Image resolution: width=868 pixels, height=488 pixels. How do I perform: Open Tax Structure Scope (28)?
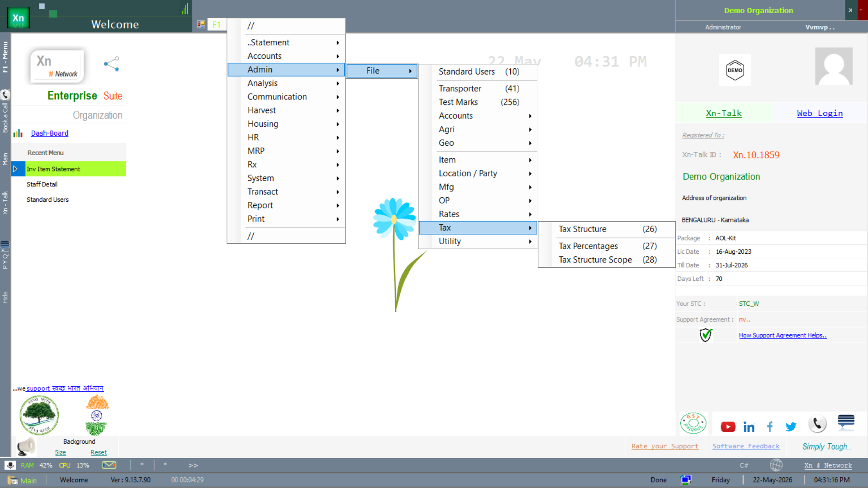point(607,260)
